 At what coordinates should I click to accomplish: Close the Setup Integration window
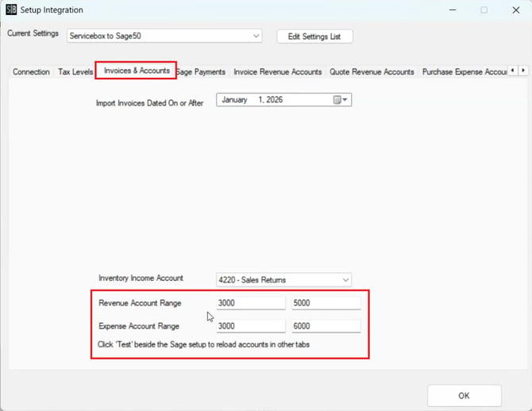(x=516, y=10)
